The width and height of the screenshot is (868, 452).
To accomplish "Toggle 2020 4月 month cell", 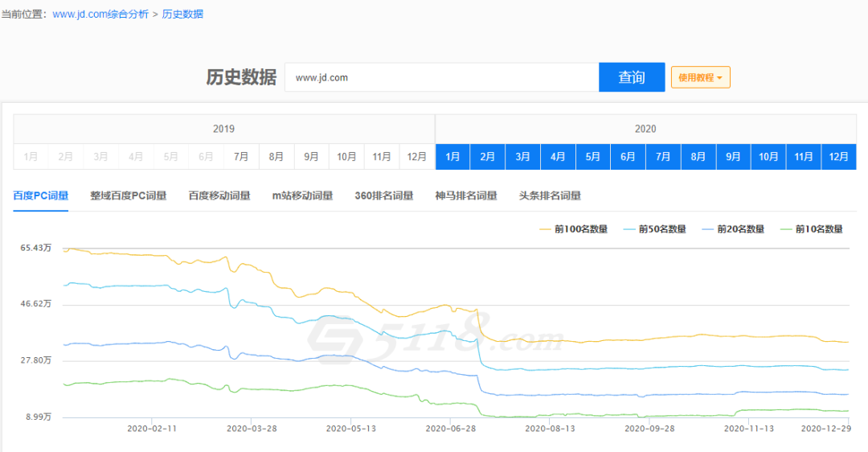I will (x=558, y=157).
